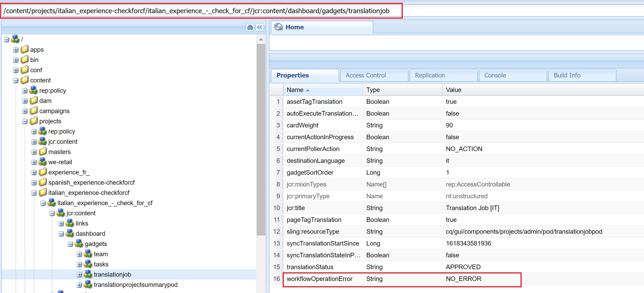Open the Replication tab
This screenshot has height=293, width=644.
(430, 75)
